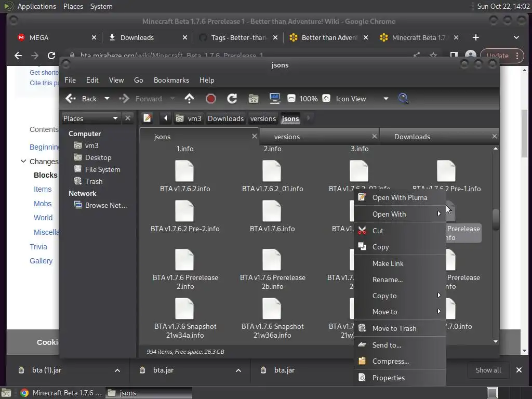
Task: Open Trivia link in wiki contents
Action: [38, 247]
